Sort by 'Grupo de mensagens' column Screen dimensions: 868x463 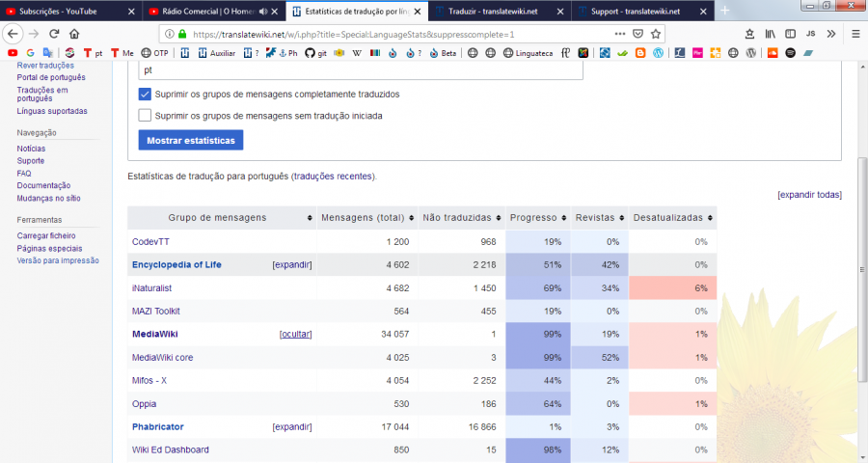(222, 218)
